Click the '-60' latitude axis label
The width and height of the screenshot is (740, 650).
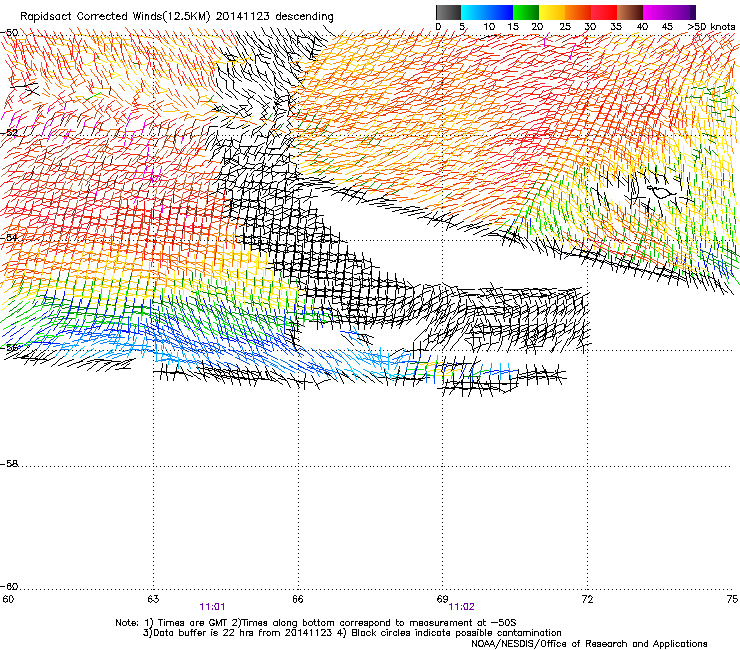point(9,586)
